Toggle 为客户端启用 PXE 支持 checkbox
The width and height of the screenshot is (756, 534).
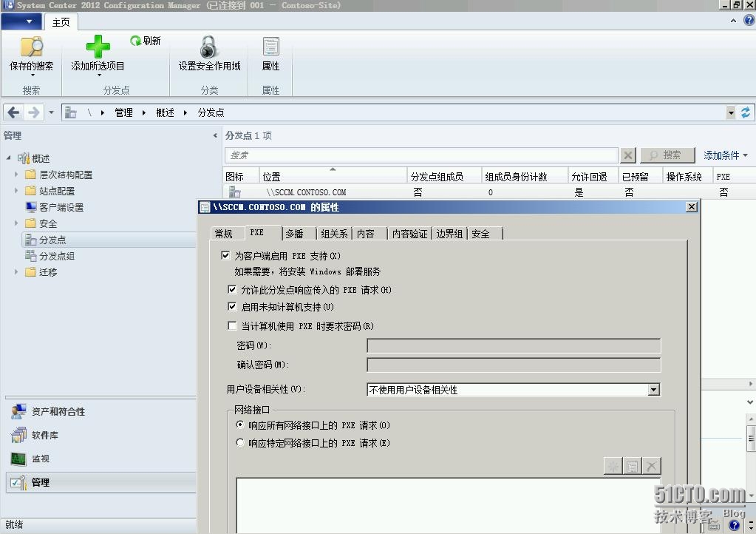pos(225,255)
